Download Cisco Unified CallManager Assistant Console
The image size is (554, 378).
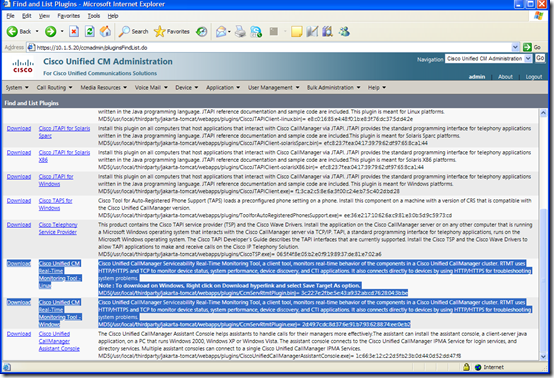coord(19,334)
